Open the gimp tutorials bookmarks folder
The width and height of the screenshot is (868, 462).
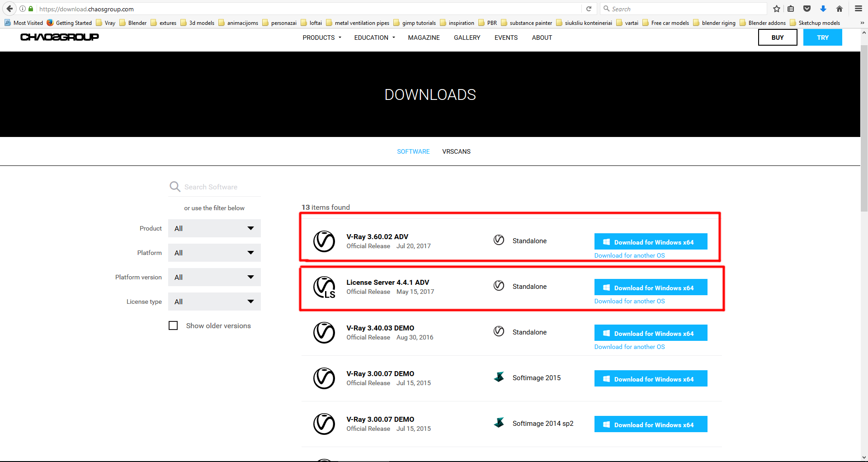click(x=415, y=23)
